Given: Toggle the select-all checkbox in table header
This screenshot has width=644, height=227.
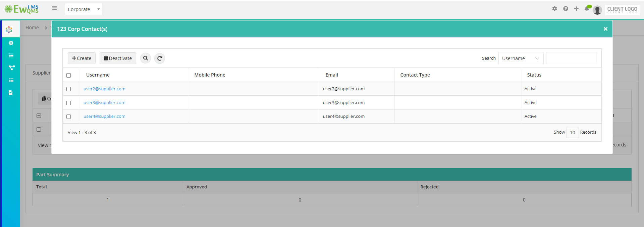Looking at the screenshot, I should (x=69, y=75).
